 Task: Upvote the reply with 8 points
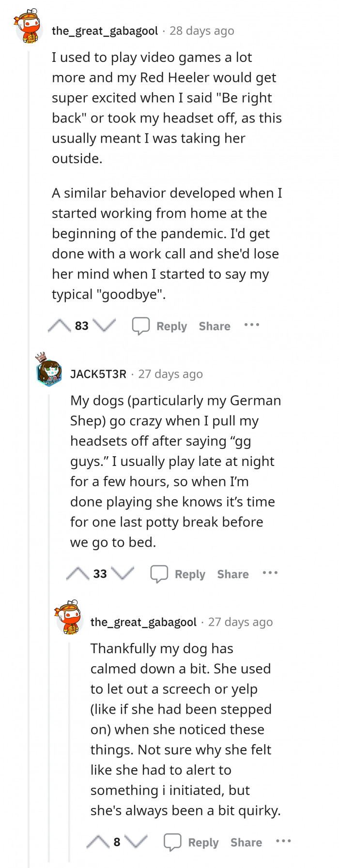click(x=98, y=842)
